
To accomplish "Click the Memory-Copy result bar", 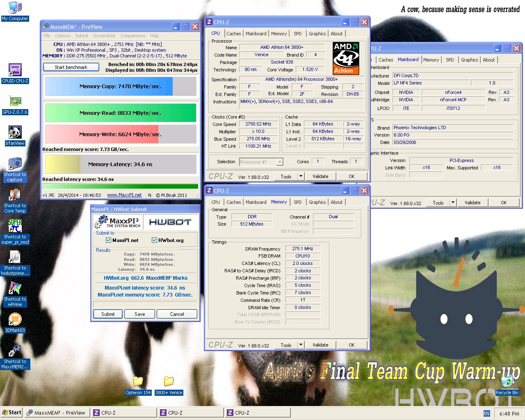I will click(120, 87).
